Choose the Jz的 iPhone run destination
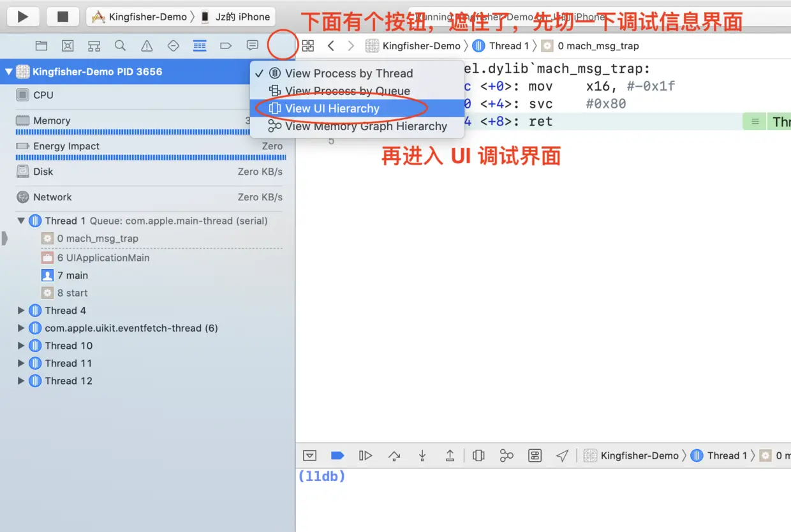The height and width of the screenshot is (532, 791). pyautogui.click(x=235, y=17)
